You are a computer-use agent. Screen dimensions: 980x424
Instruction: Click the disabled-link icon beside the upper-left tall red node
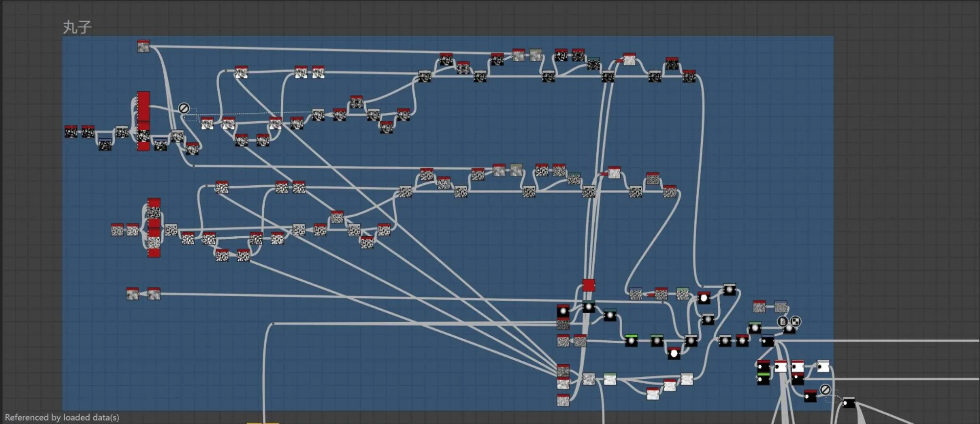point(183,108)
